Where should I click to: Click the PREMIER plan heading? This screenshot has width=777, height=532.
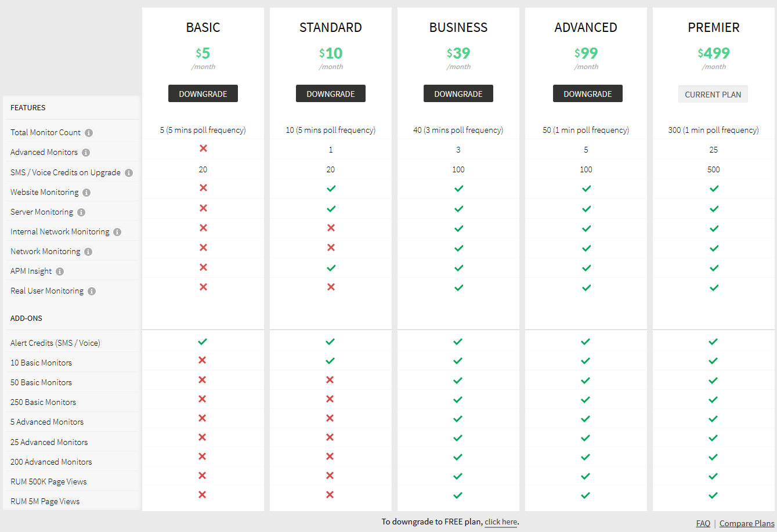tap(713, 27)
